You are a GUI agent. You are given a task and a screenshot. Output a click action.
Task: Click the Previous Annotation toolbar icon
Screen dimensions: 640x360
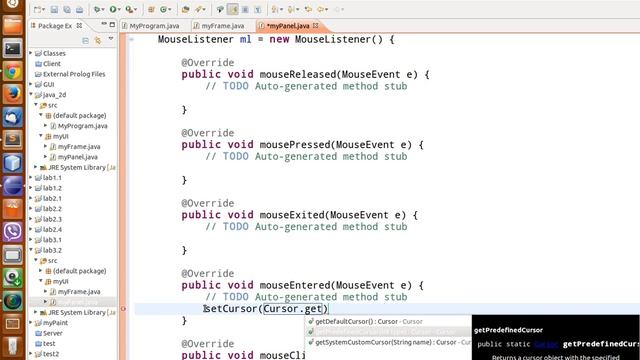click(291, 9)
